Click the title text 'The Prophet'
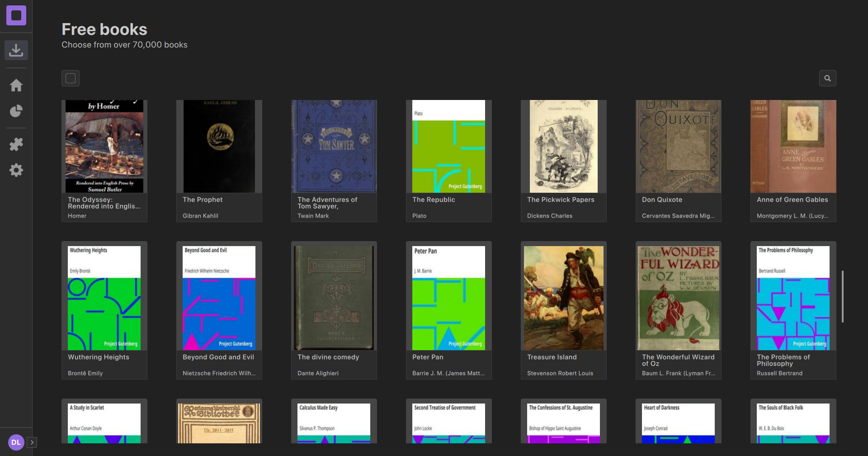The width and height of the screenshot is (868, 456). click(203, 199)
